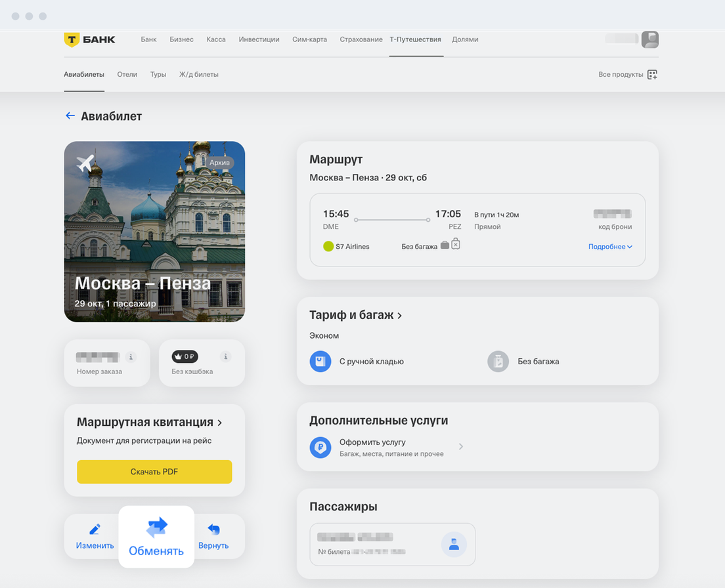
Task: Click the Москва – Пенза trip image
Action: pos(154,231)
